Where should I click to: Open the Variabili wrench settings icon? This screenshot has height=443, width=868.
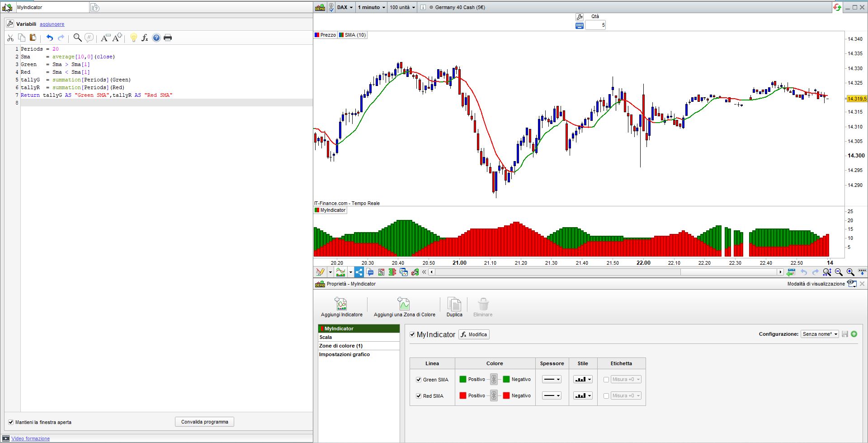tap(10, 24)
